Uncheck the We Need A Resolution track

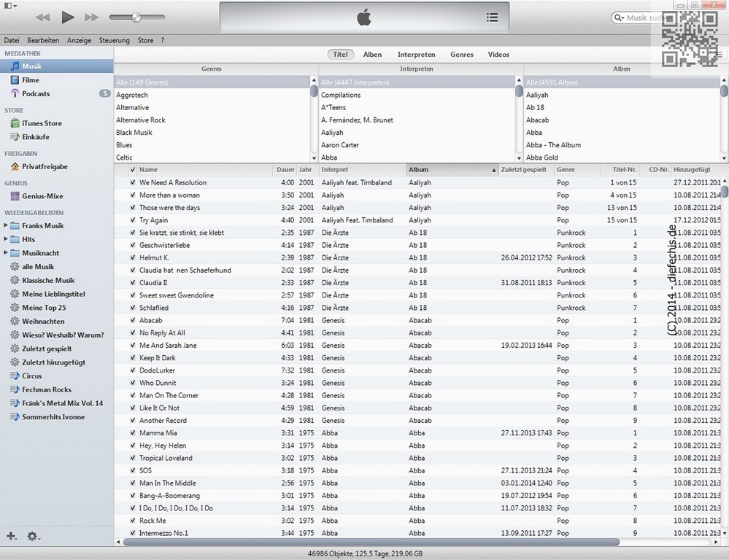pos(133,182)
